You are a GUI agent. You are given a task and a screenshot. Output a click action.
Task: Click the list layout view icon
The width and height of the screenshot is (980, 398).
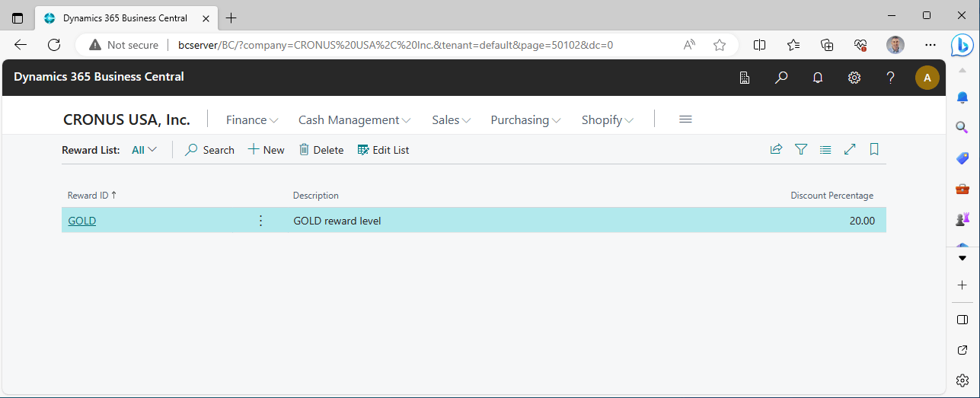pyautogui.click(x=825, y=150)
